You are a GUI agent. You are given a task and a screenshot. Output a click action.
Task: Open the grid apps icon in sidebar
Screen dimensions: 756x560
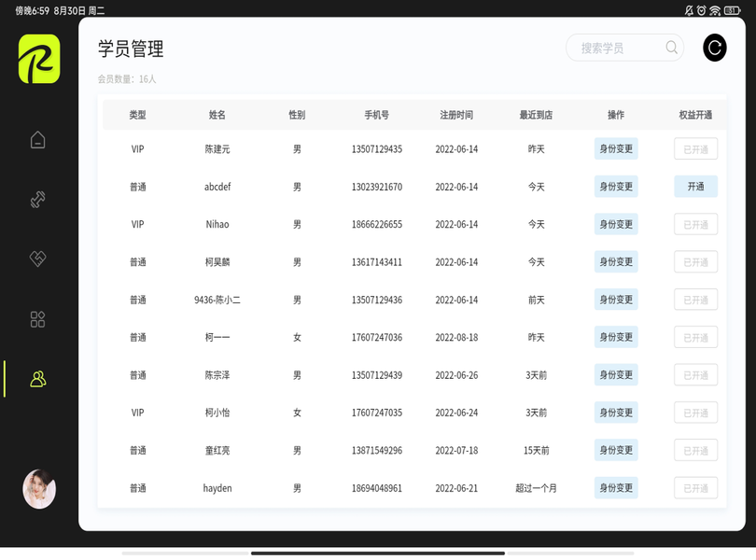point(37,318)
